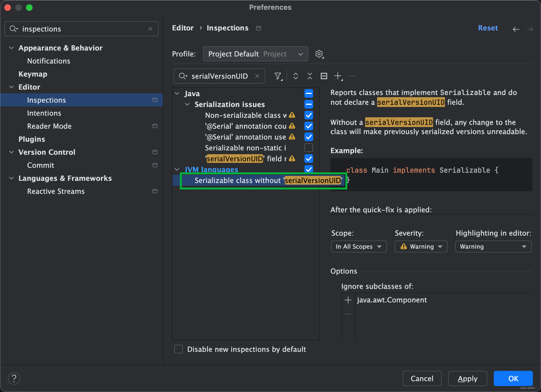The width and height of the screenshot is (541, 392).
Task: Click the remove inspection icon
Action: [x=352, y=76]
